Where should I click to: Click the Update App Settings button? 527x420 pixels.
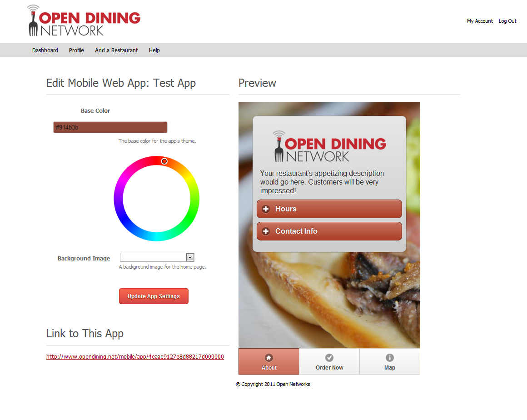154,296
